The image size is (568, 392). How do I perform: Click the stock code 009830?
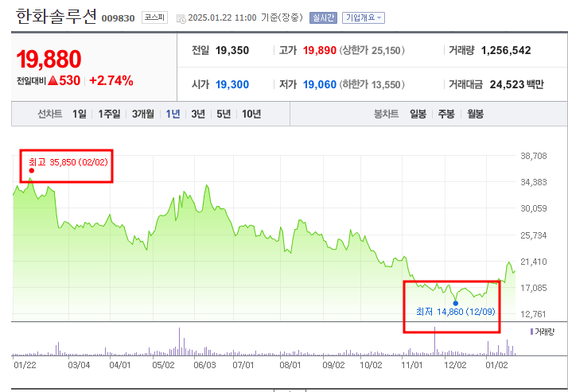(118, 18)
